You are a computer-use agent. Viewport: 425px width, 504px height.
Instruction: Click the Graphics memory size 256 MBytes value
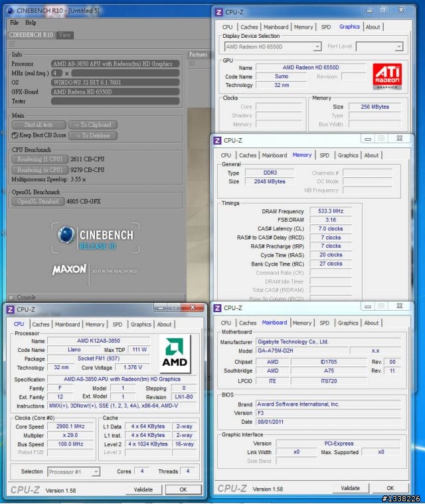[375, 107]
